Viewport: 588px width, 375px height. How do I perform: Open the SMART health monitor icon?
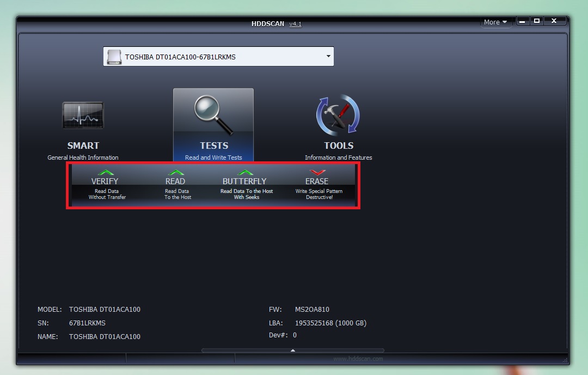click(83, 115)
